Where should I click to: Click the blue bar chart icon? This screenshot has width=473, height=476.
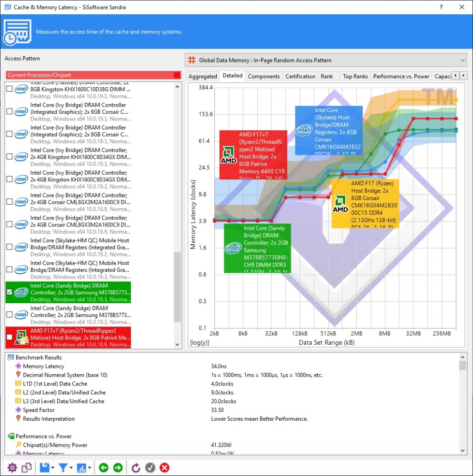click(x=81, y=467)
